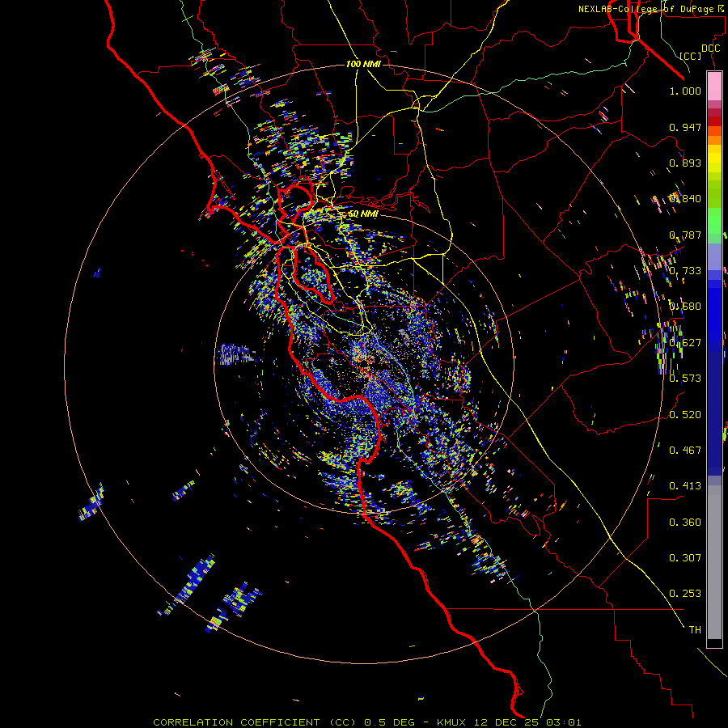This screenshot has width=728, height=728.
Task: Select the 0.413 scale value
Action: coord(685,486)
